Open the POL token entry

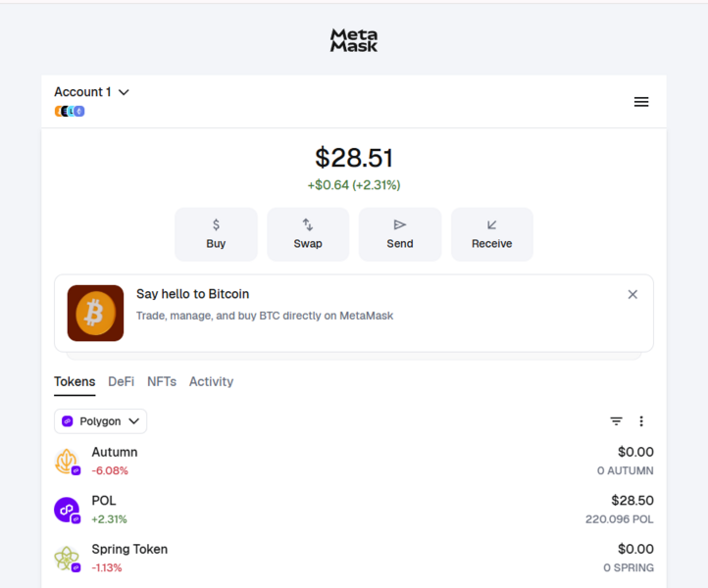tap(353, 510)
